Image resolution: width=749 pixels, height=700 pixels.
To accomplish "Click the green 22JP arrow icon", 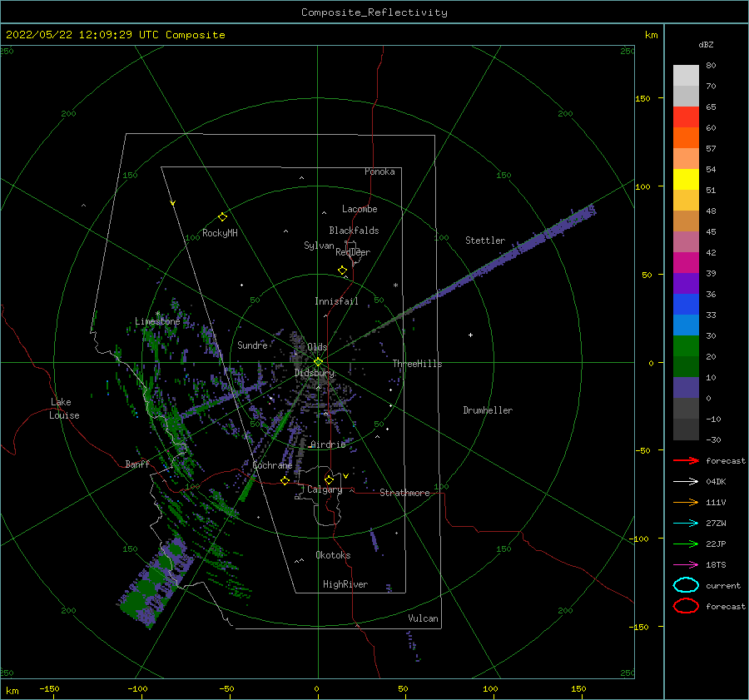I will point(686,544).
